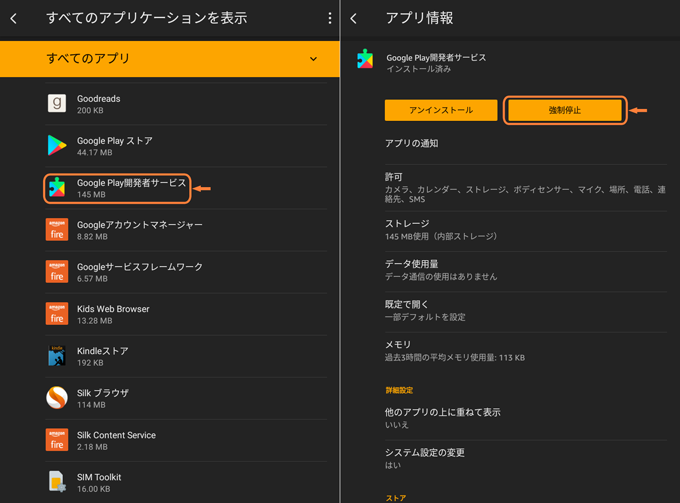Select Silk ブラウザ app name

(103, 393)
